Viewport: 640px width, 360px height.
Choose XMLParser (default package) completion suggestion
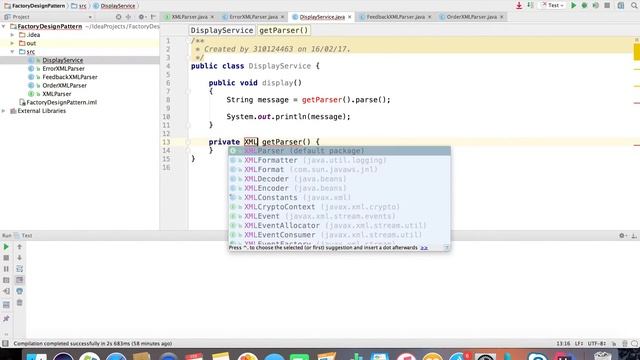pos(339,151)
